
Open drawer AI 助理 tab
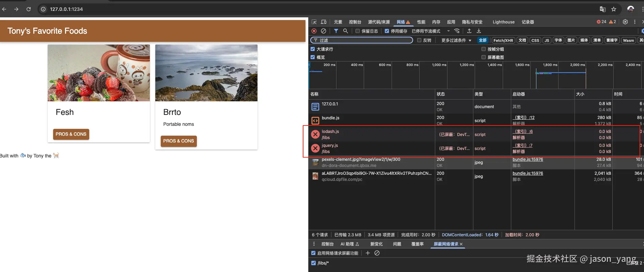click(x=350, y=244)
